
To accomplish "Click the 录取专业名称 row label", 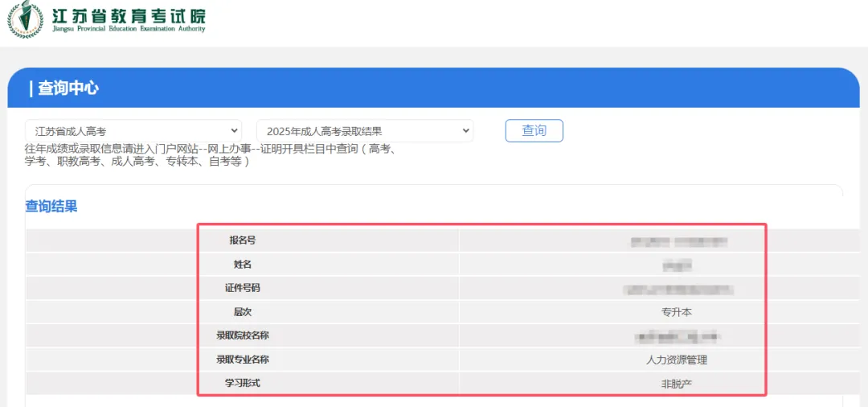I will (242, 360).
